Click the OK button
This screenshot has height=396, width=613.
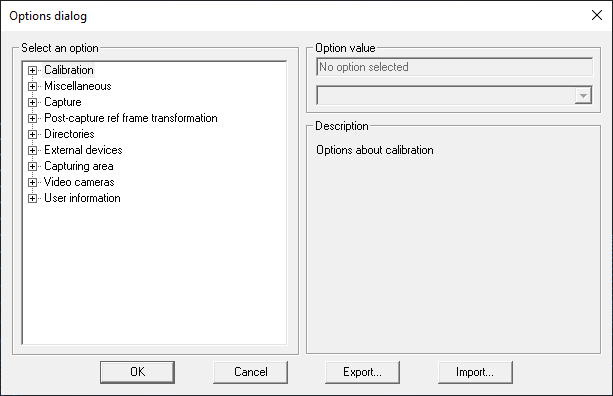click(137, 372)
